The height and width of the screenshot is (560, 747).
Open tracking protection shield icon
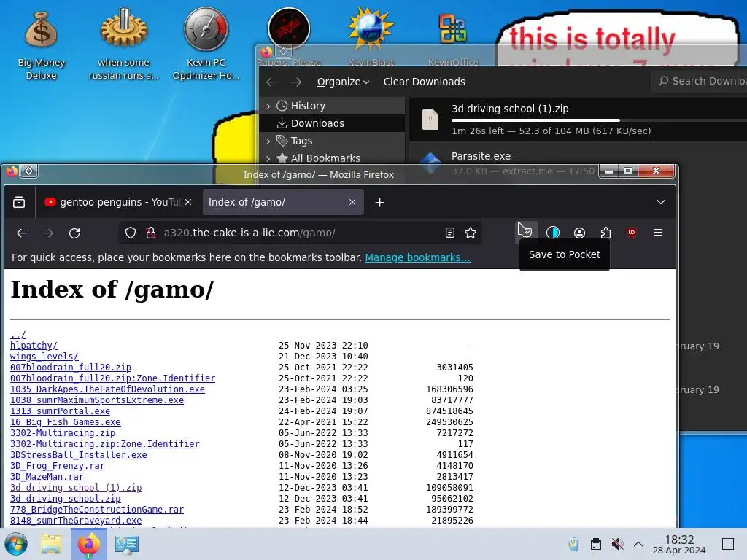tap(130, 233)
